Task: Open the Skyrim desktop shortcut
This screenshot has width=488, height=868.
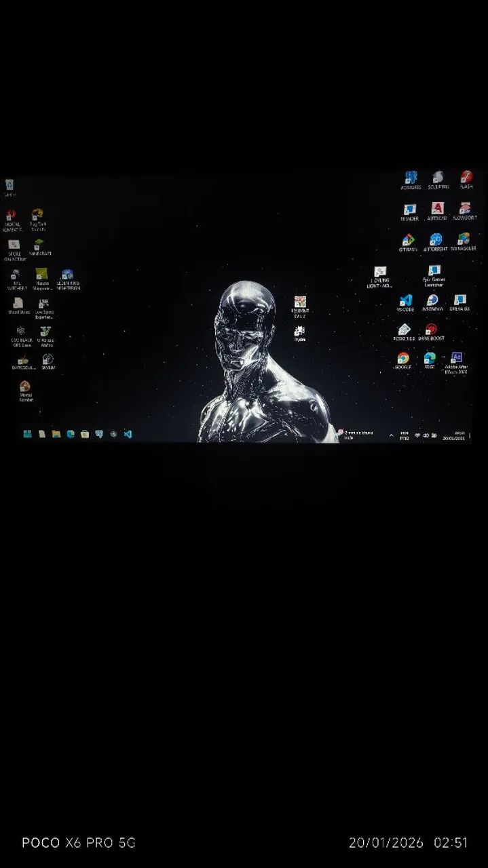Action: [48, 359]
